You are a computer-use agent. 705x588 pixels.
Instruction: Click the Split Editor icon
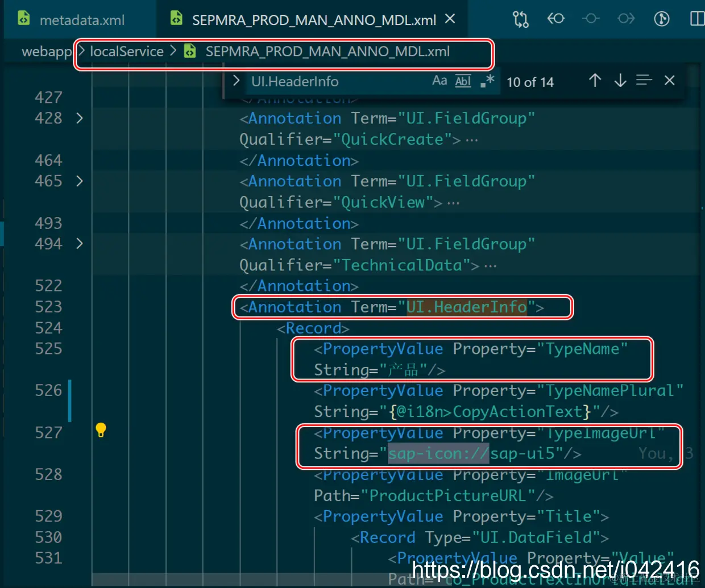[697, 19]
